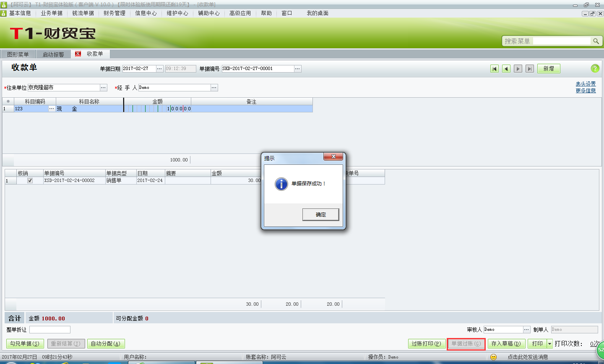
Task: Open help via green question mark icon
Action: tap(595, 68)
